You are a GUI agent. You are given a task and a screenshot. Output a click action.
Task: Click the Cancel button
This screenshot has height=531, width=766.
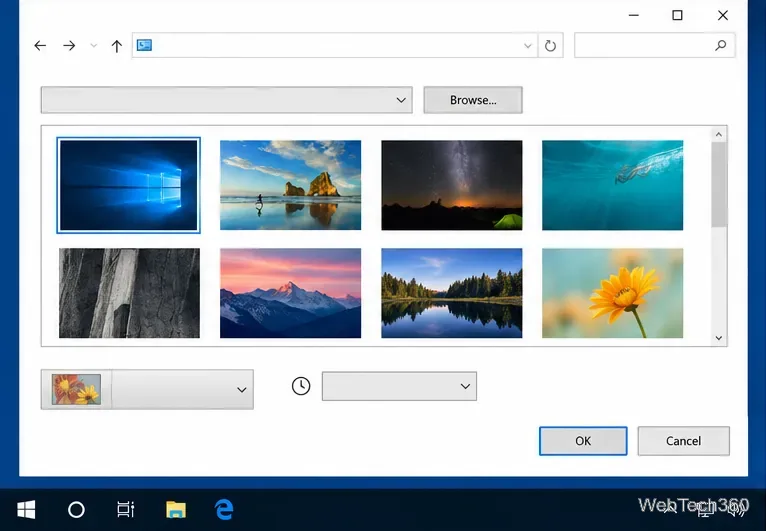[683, 441]
